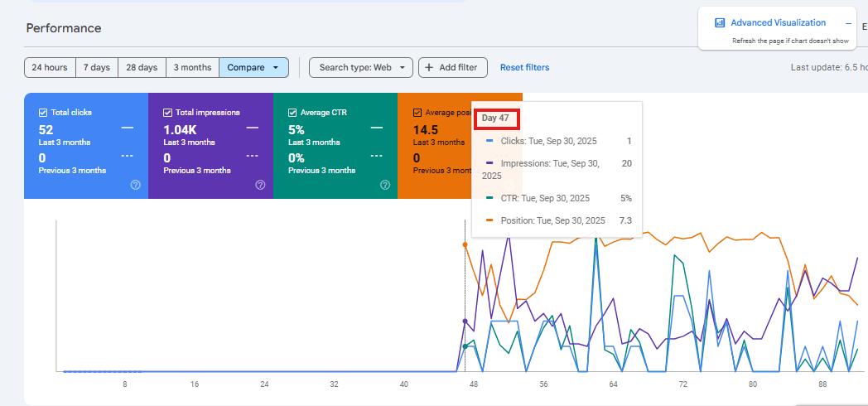
Task: Click the Advanced Visualization chart icon
Action: pyautogui.click(x=720, y=23)
